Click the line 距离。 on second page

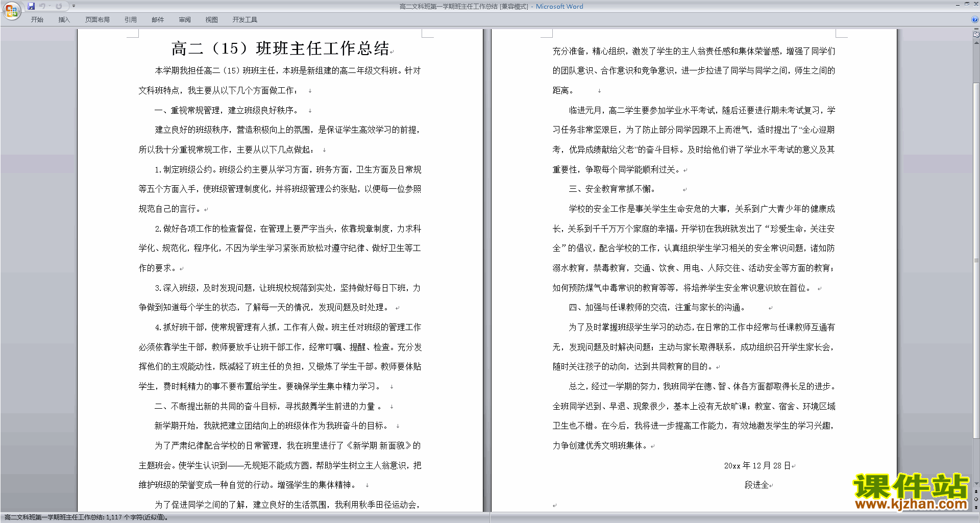point(562,90)
